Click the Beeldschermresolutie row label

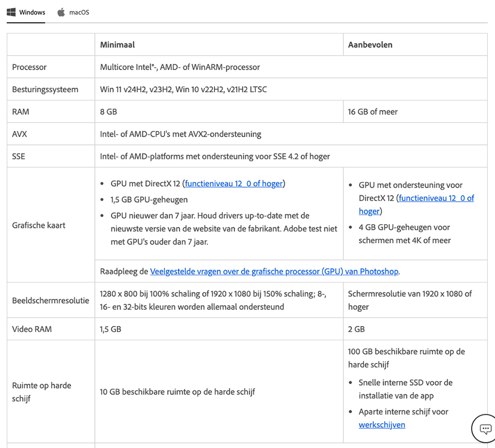click(x=51, y=300)
